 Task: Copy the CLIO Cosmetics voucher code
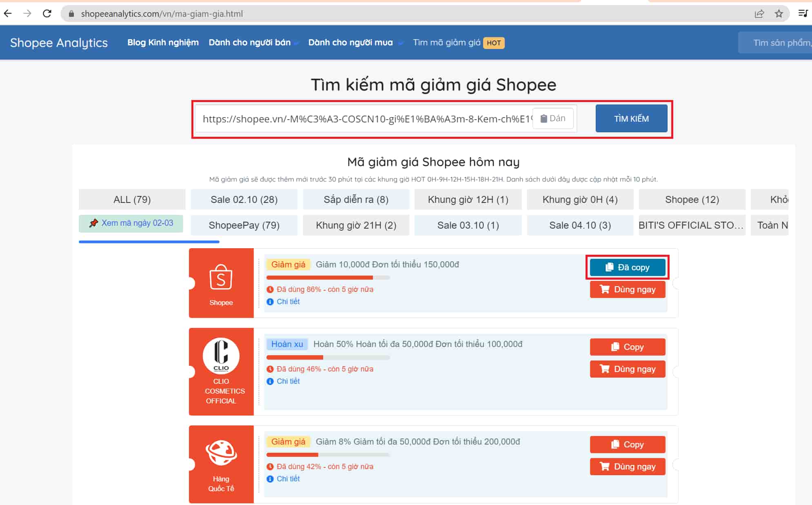click(627, 347)
